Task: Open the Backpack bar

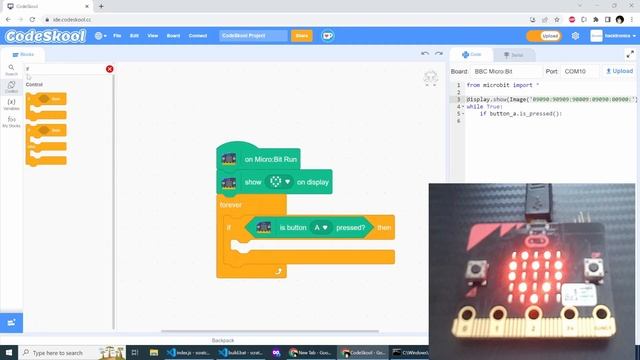Action: pyautogui.click(x=222, y=340)
